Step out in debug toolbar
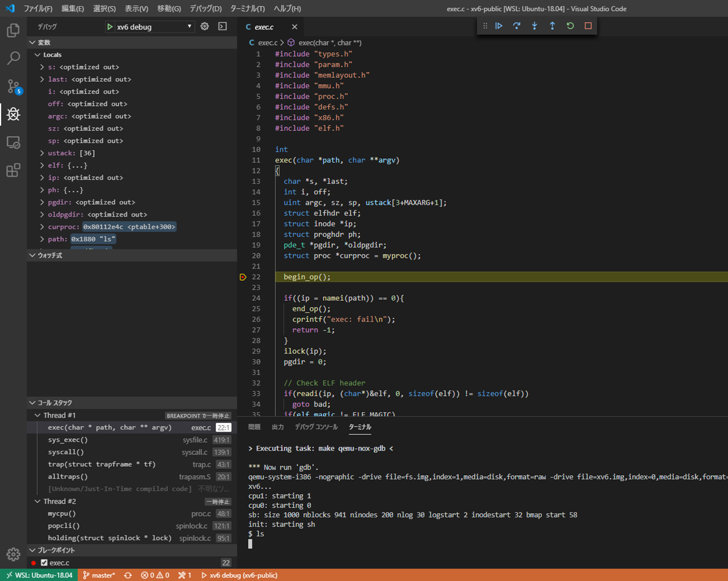 (552, 26)
